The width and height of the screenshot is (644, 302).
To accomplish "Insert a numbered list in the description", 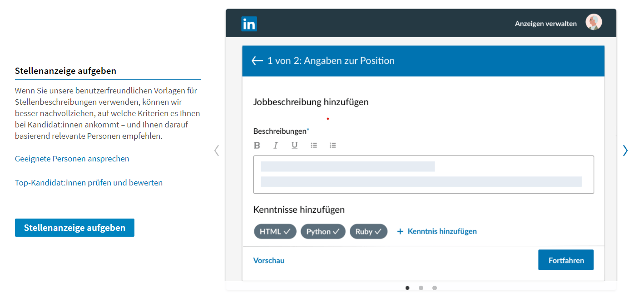I will click(x=333, y=145).
